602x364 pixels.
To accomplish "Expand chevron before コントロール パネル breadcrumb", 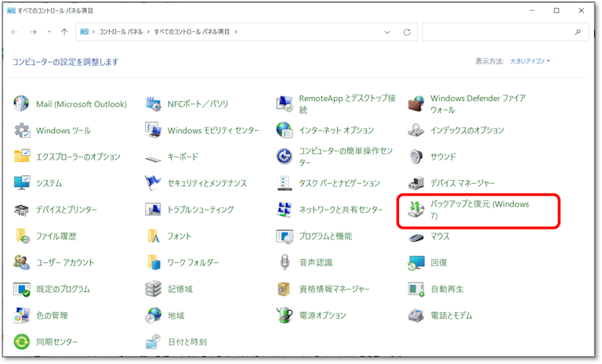I will (93, 32).
